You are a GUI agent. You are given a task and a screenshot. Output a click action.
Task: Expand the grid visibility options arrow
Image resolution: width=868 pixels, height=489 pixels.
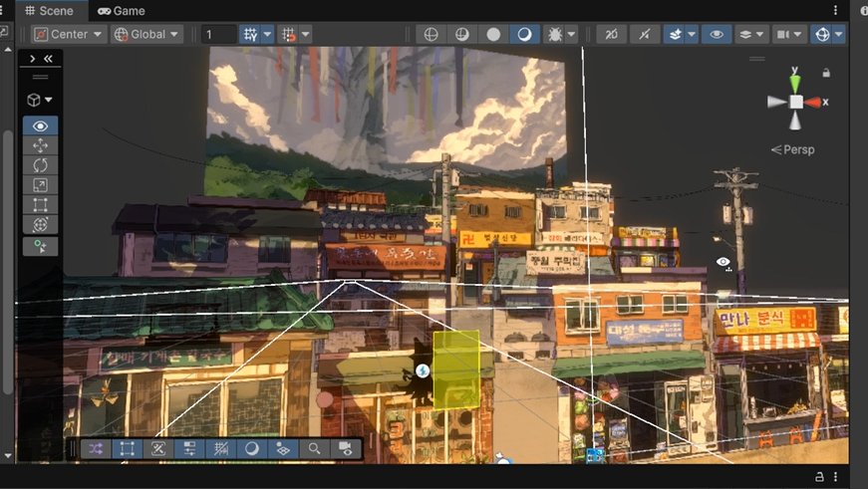267,34
